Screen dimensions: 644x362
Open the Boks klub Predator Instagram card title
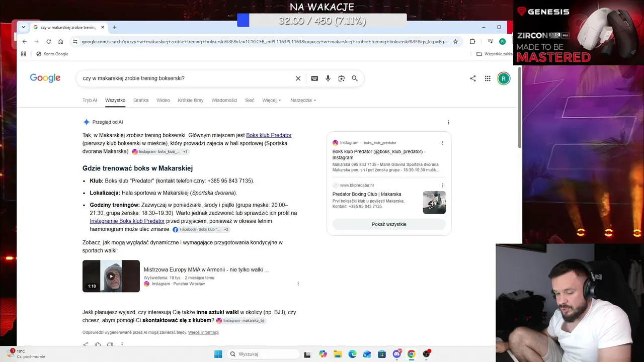379,154
